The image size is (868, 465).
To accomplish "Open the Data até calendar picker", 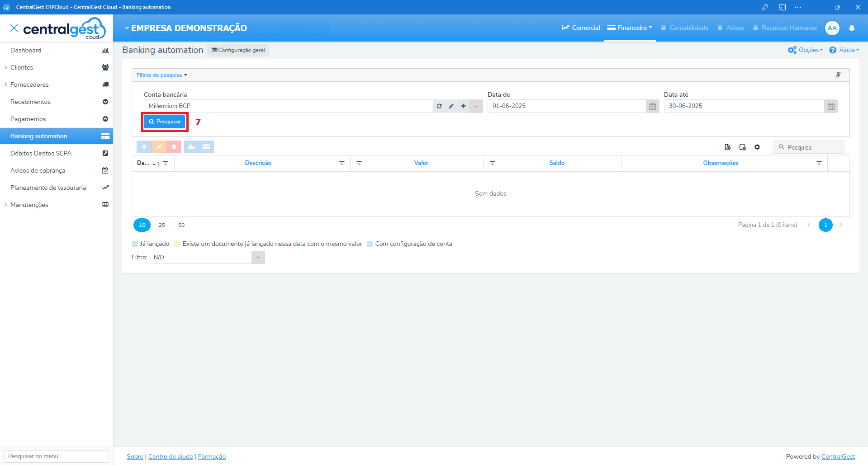I will [x=830, y=106].
